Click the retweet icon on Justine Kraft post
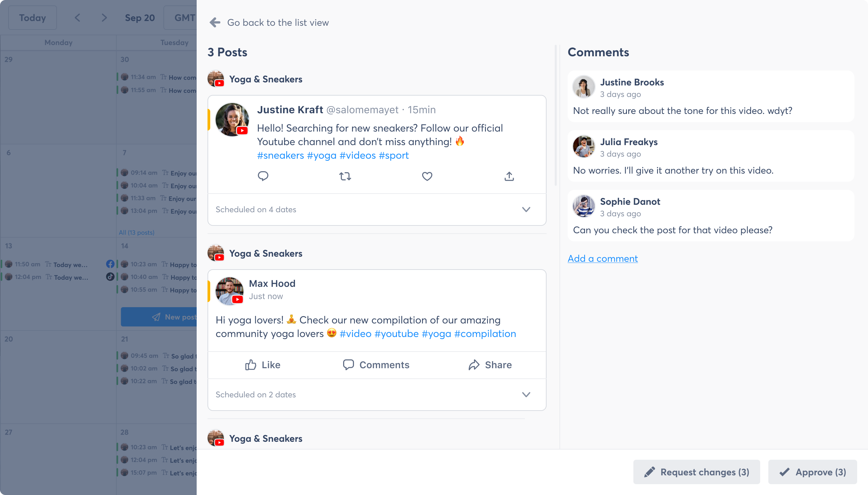The image size is (868, 495). [344, 176]
